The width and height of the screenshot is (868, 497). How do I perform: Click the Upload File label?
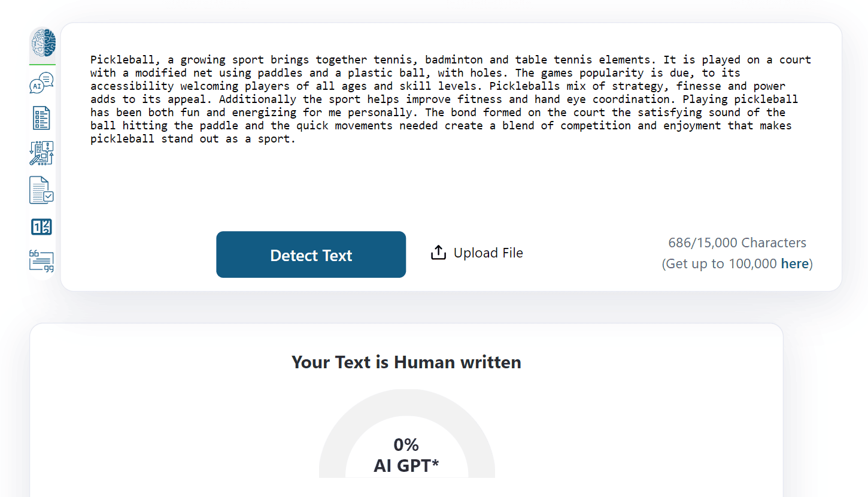click(x=488, y=253)
